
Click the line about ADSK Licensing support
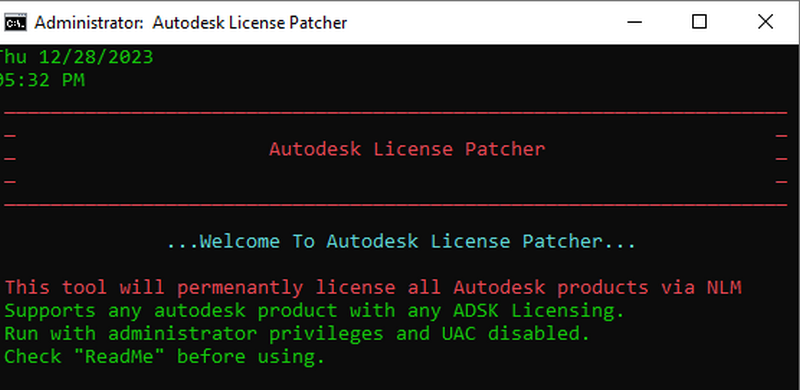coord(314,310)
